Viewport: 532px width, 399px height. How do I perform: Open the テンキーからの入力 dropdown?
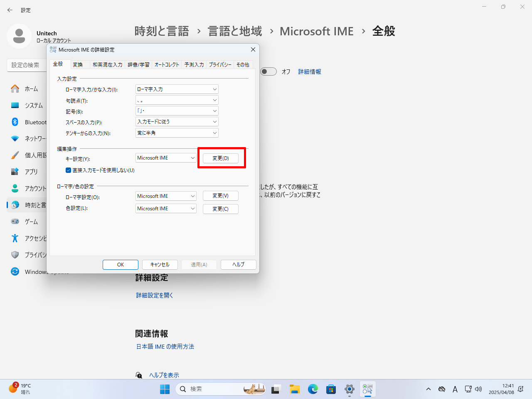coord(177,133)
